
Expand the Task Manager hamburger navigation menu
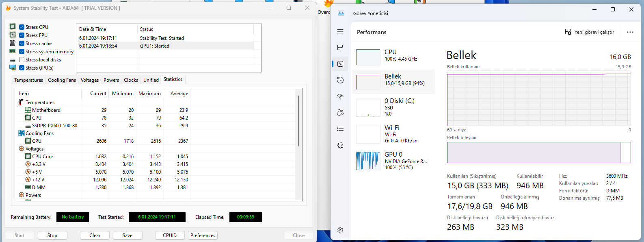[340, 31]
